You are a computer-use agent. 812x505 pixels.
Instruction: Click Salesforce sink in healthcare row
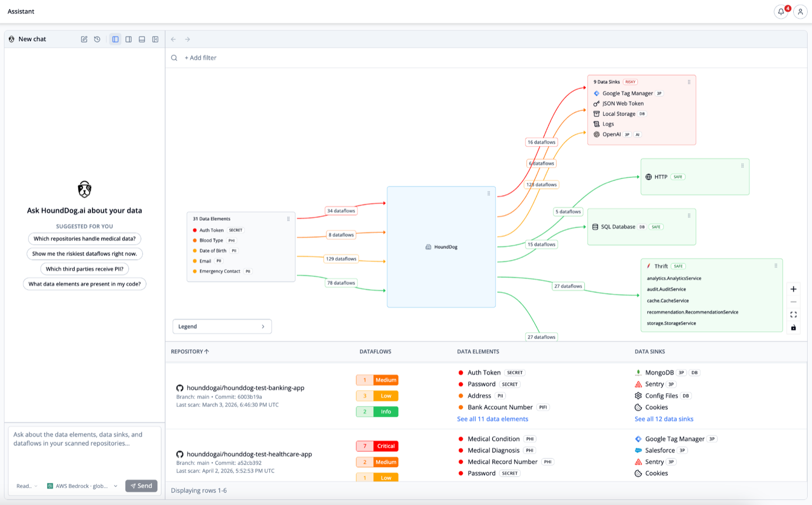(x=660, y=450)
